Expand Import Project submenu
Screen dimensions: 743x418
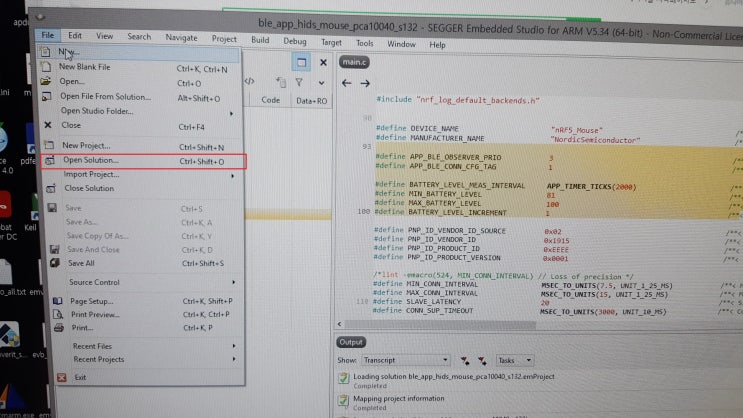click(x=143, y=175)
